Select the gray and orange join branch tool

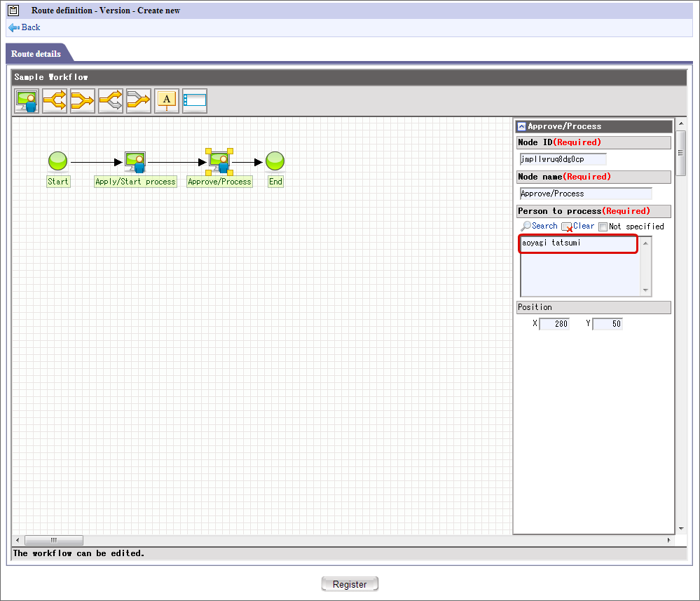[139, 100]
